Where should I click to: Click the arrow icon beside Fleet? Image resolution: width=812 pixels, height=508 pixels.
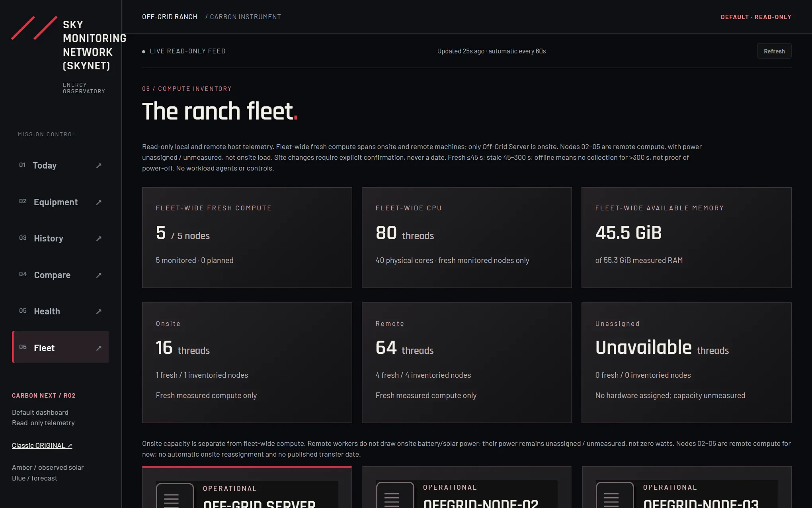click(x=99, y=348)
